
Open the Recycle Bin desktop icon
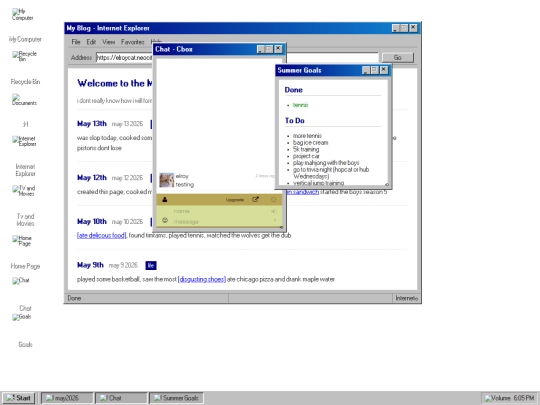(24, 56)
